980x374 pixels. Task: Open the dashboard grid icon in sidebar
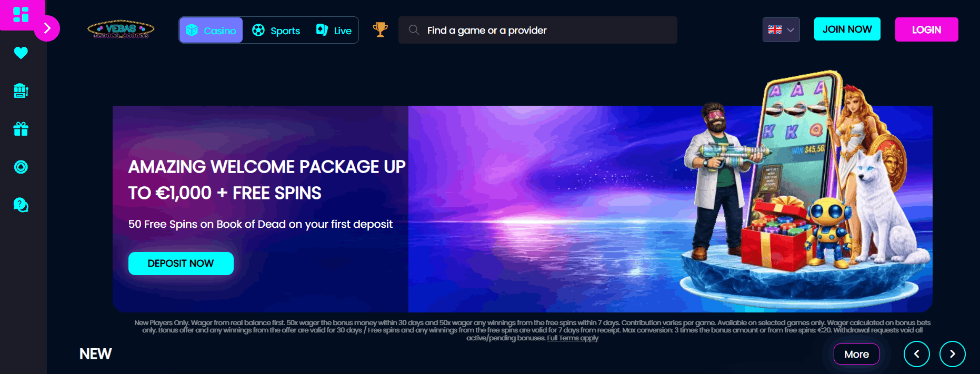coord(21,15)
